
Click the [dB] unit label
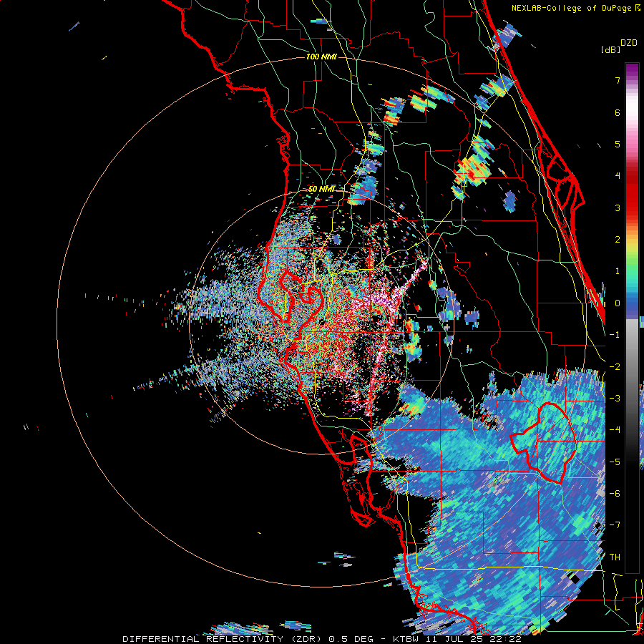(x=610, y=50)
